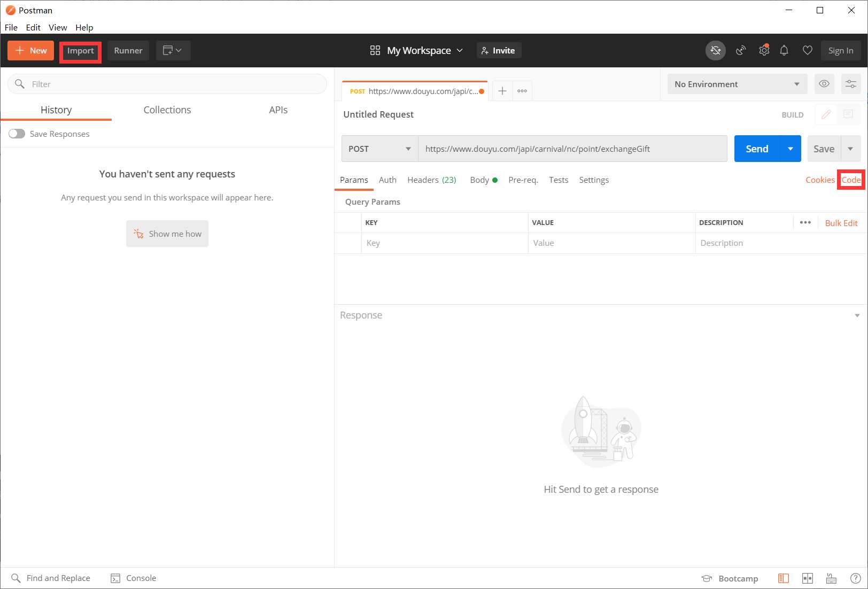
Task: Expand the No Environment dropdown
Action: pos(737,84)
